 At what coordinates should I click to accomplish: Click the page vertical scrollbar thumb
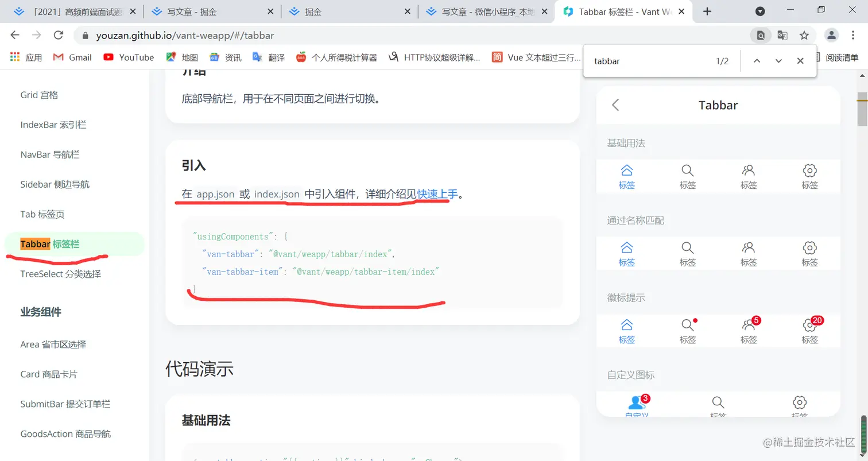(862, 109)
